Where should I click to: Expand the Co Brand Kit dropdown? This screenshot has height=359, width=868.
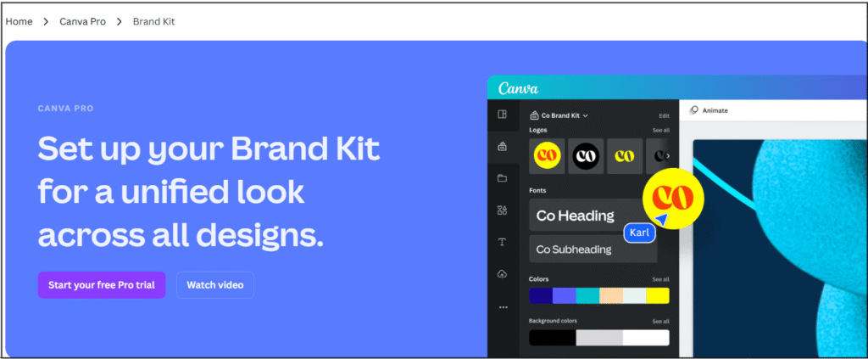pos(559,115)
